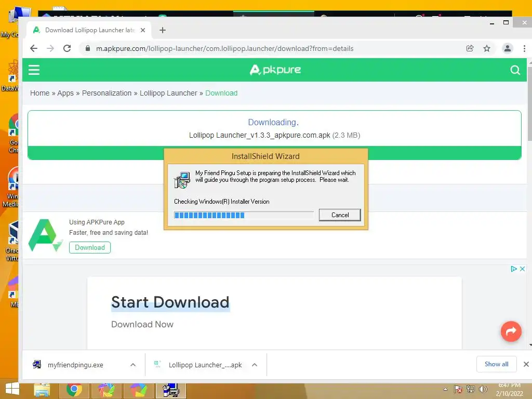This screenshot has width=532, height=399.
Task: Click the AdChoices triangle icon
Action: 514,269
